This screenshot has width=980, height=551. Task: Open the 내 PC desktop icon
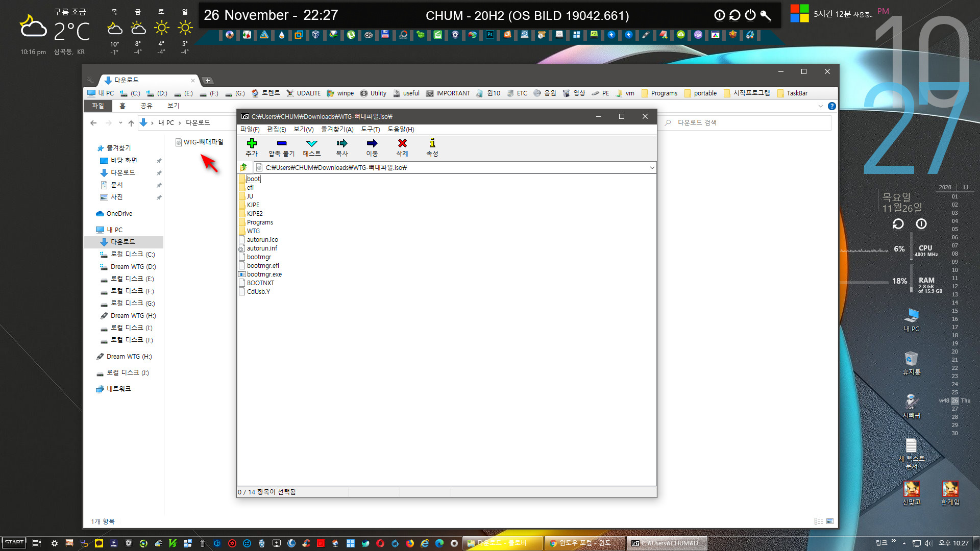[912, 320]
